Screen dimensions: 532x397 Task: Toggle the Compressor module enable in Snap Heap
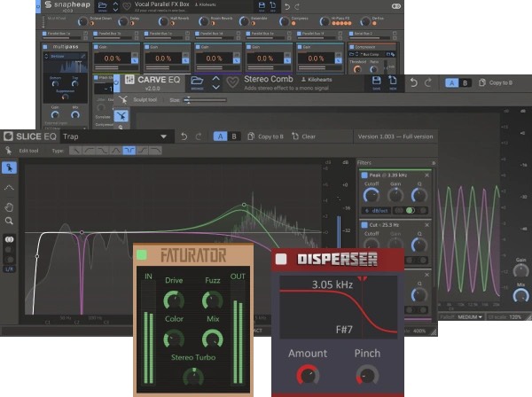click(351, 47)
